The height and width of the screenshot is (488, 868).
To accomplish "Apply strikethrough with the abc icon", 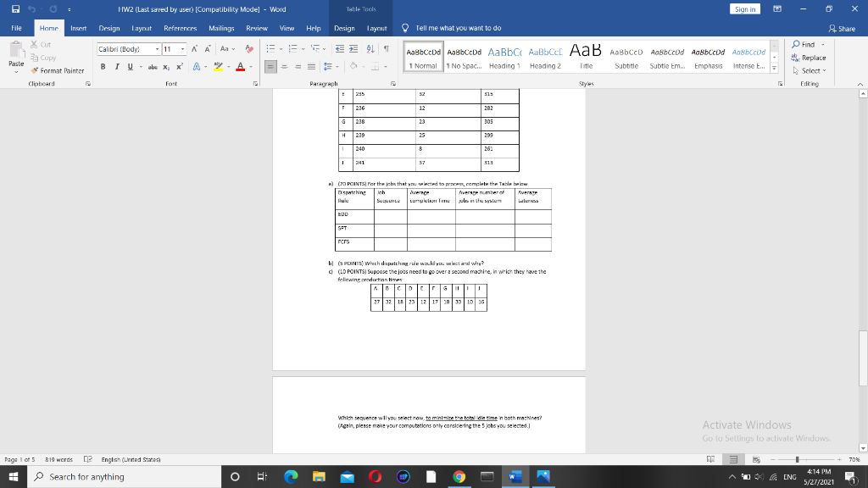I will coord(153,66).
